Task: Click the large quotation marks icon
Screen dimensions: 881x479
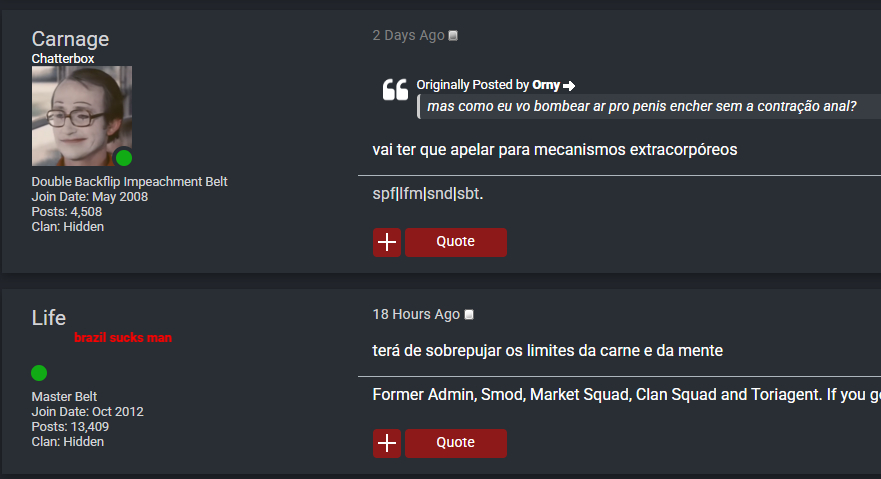Action: pos(395,90)
